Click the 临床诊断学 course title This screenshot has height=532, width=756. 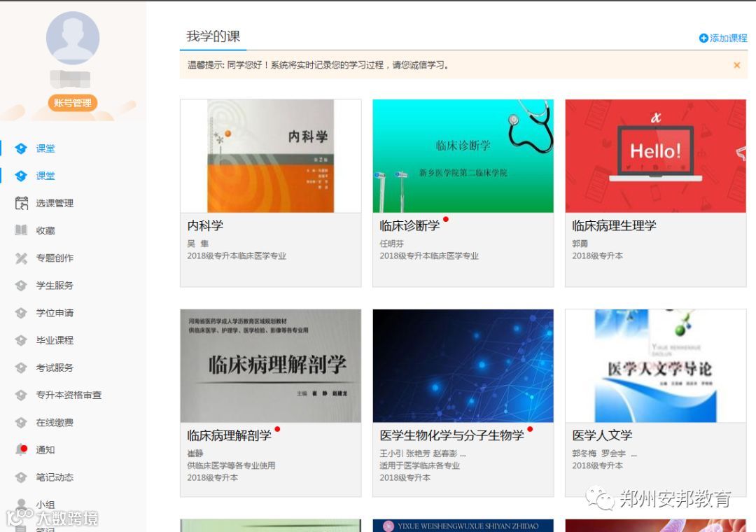pos(409,225)
